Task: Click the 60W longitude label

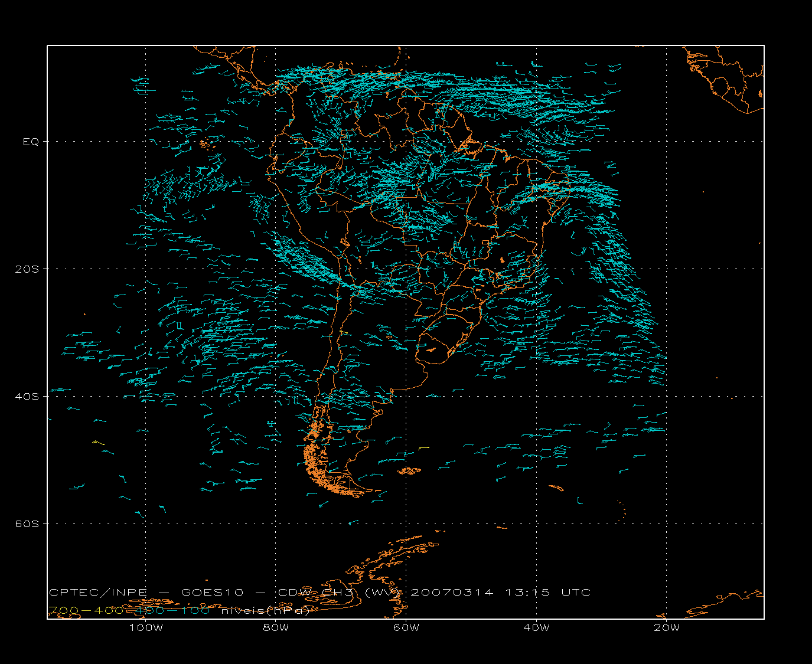Action: [406, 627]
